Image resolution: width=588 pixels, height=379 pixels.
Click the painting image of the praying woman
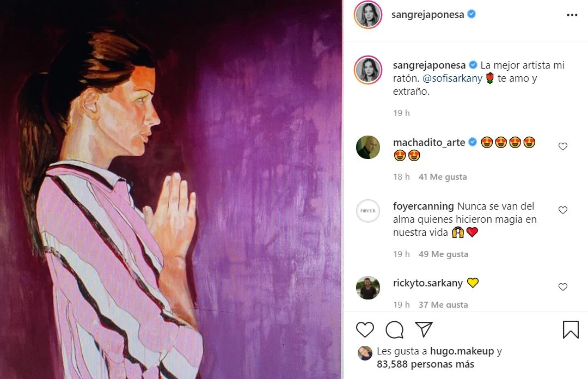point(171,189)
